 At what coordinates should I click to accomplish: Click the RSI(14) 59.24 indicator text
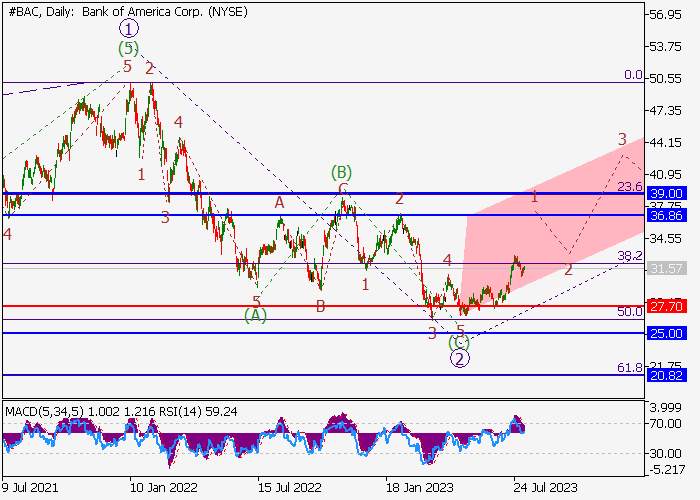(198, 411)
